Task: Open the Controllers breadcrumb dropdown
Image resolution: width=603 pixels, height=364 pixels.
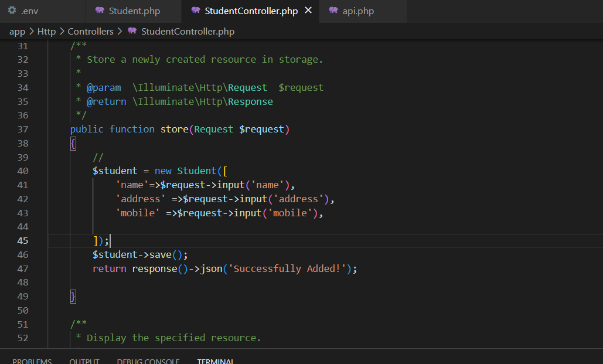Action: pos(91,32)
